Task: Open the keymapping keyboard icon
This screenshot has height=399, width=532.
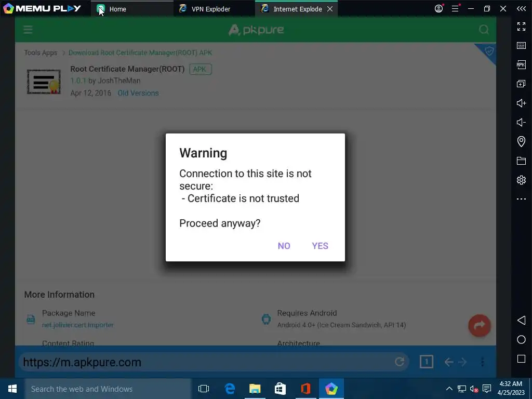Action: tap(521, 46)
